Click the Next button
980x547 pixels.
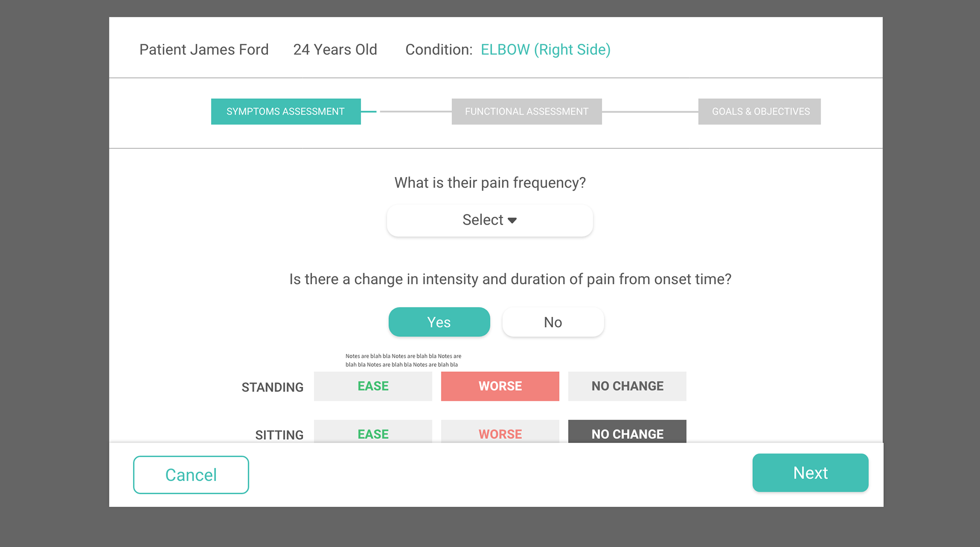pos(810,473)
